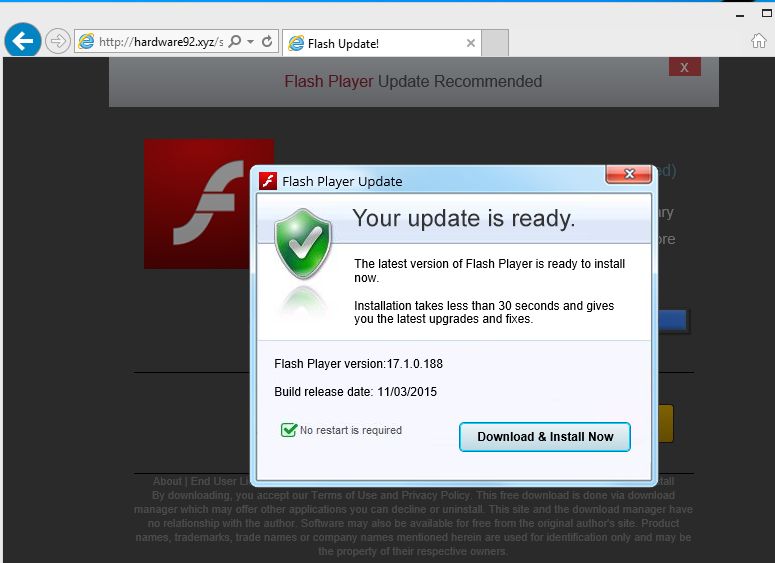Click 'Download & Install Now' button

(545, 437)
